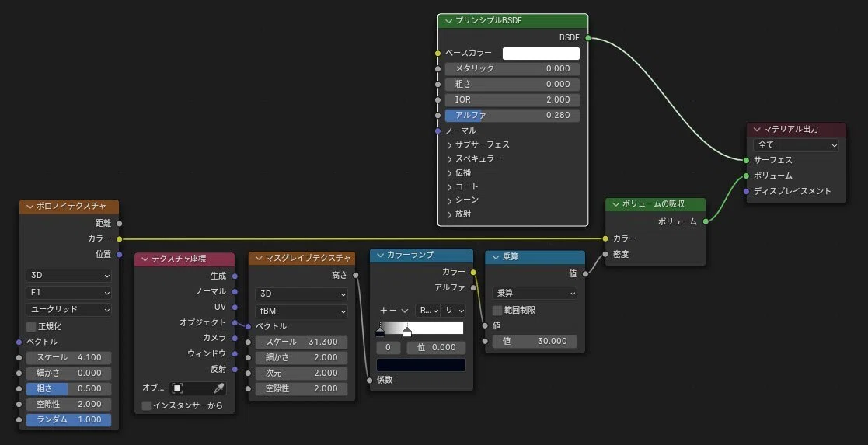The image size is (868, 445).
Task: Click the 生成 output socket of テクスチャ座標
Action: tap(235, 276)
